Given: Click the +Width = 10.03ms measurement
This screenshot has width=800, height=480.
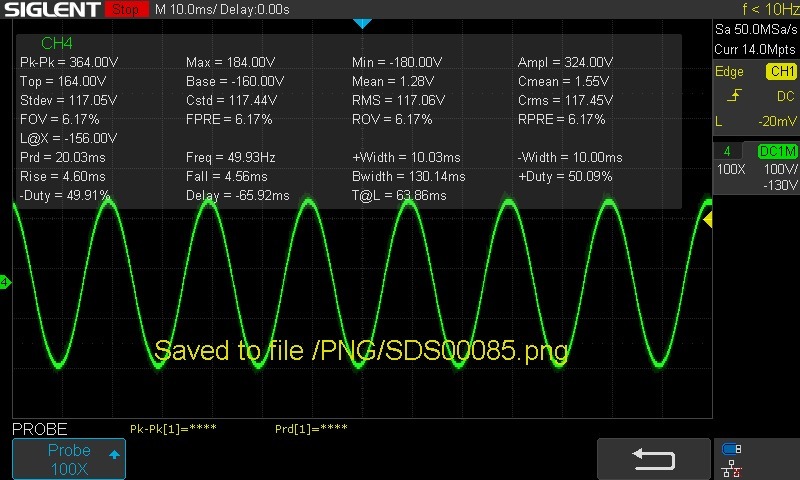Looking at the screenshot, I should point(406,157).
